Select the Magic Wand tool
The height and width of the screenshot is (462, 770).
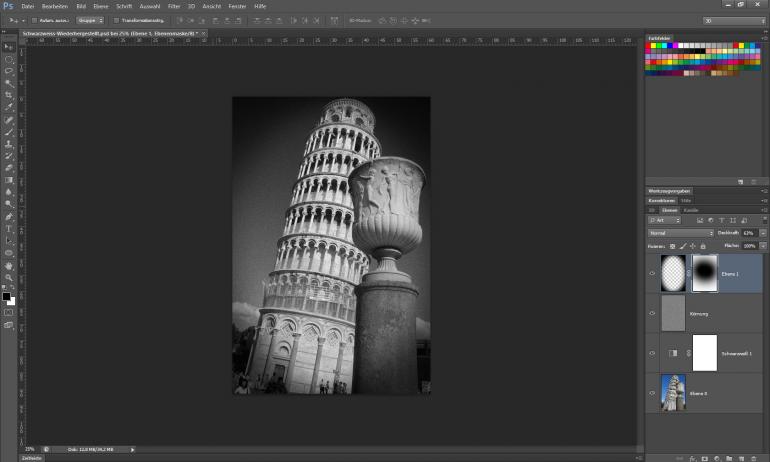tap(8, 83)
